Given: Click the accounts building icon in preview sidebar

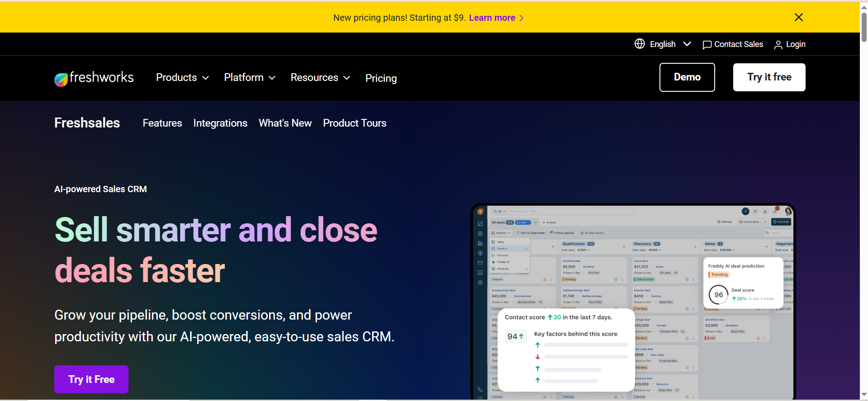Looking at the screenshot, I should (x=480, y=244).
